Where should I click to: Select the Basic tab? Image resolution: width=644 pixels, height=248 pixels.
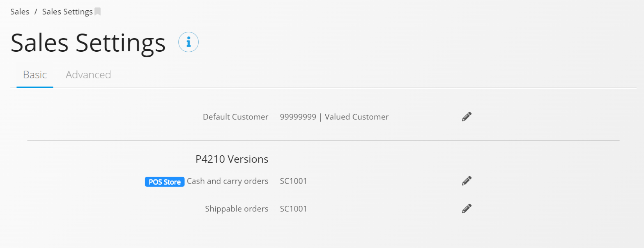point(35,75)
